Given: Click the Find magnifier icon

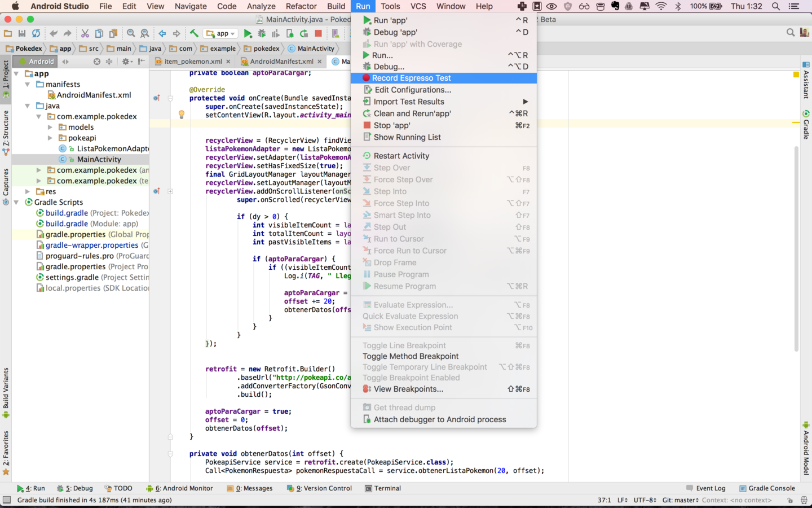Looking at the screenshot, I should click(131, 33).
